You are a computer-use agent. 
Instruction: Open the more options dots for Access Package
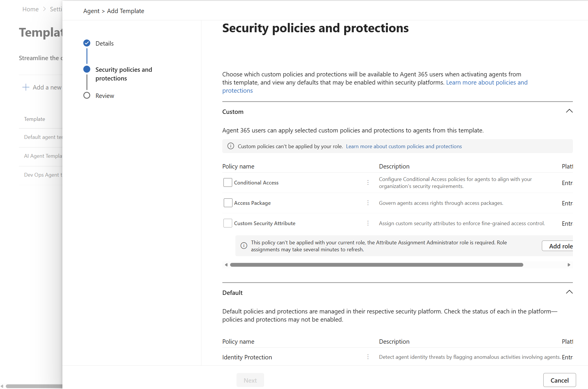(368, 203)
